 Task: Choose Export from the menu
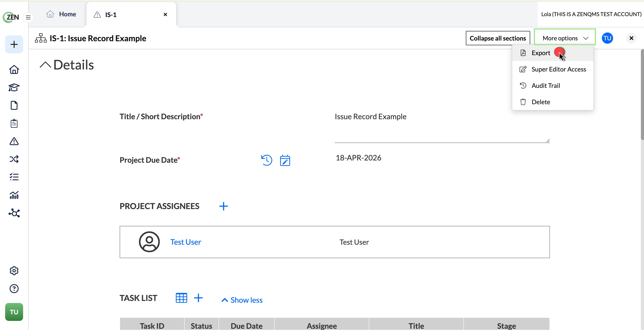pos(553,53)
